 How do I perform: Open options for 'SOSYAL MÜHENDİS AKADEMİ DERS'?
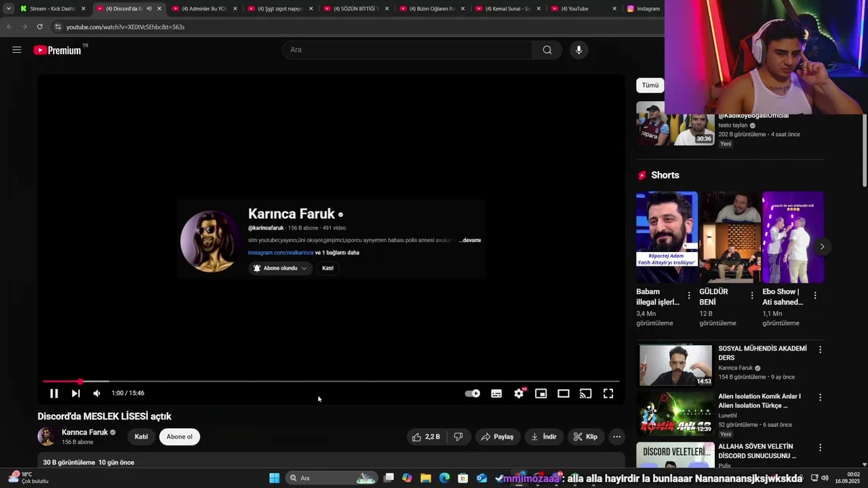click(x=820, y=350)
